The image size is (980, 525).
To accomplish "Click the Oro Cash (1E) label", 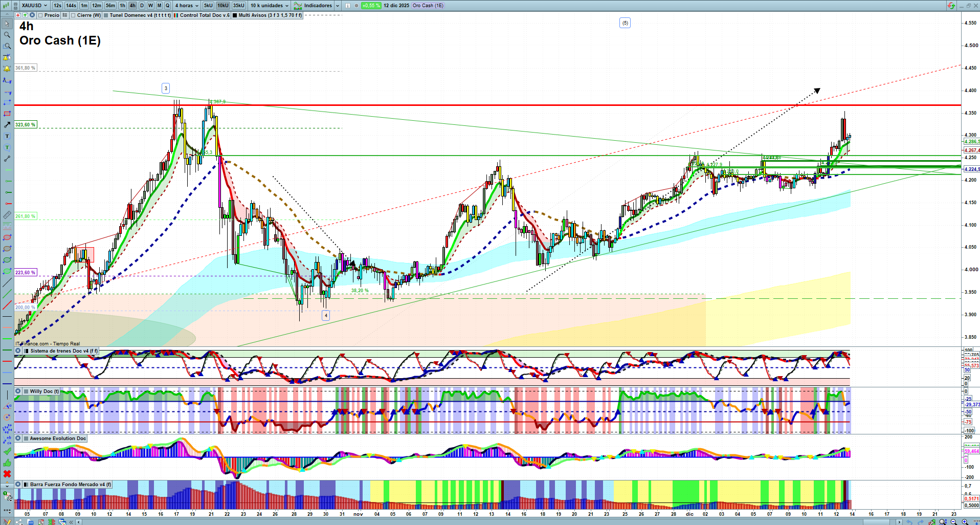I will pyautogui.click(x=428, y=6).
